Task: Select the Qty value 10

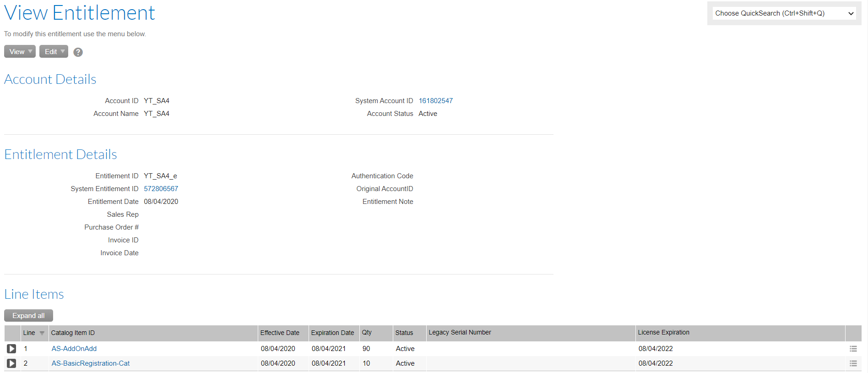Action: 366,363
